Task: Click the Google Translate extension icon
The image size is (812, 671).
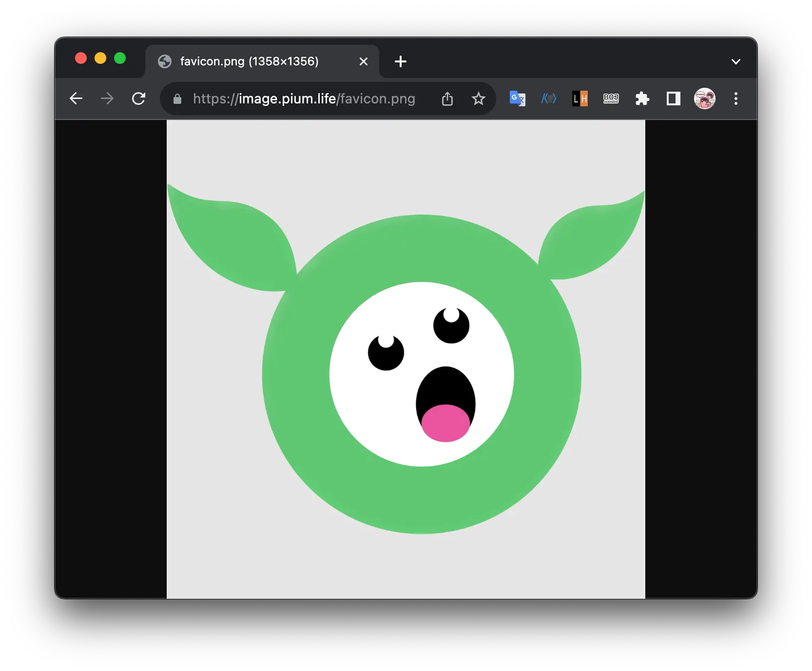Action: pos(517,99)
